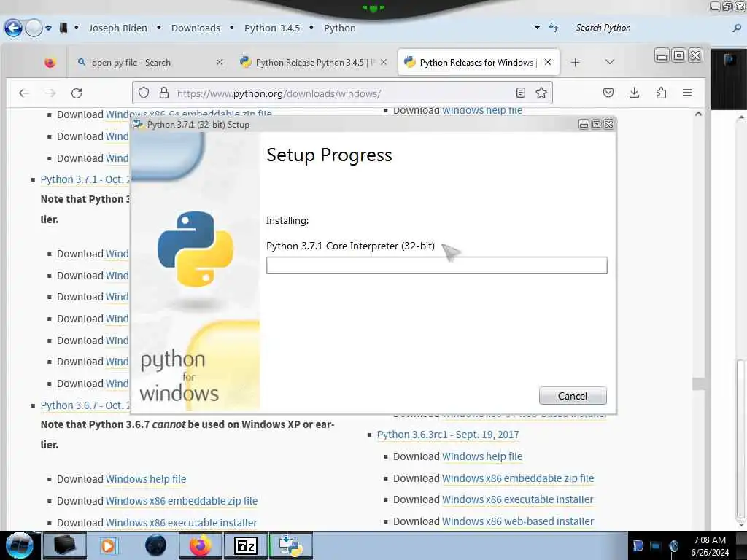Screen dimensions: 747x560
Task: Click the Python installer taskbar icon
Action: pos(290,545)
